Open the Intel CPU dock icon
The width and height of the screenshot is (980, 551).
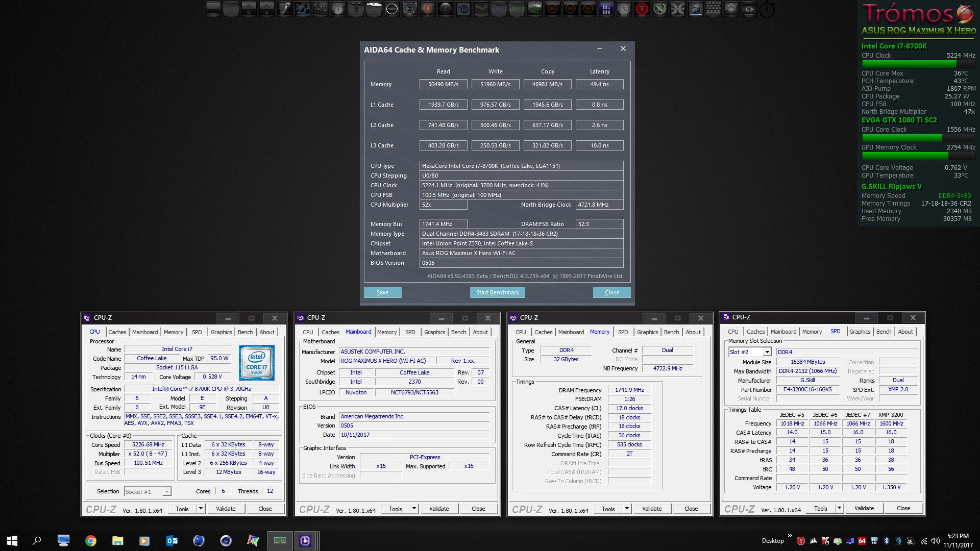tap(695, 9)
